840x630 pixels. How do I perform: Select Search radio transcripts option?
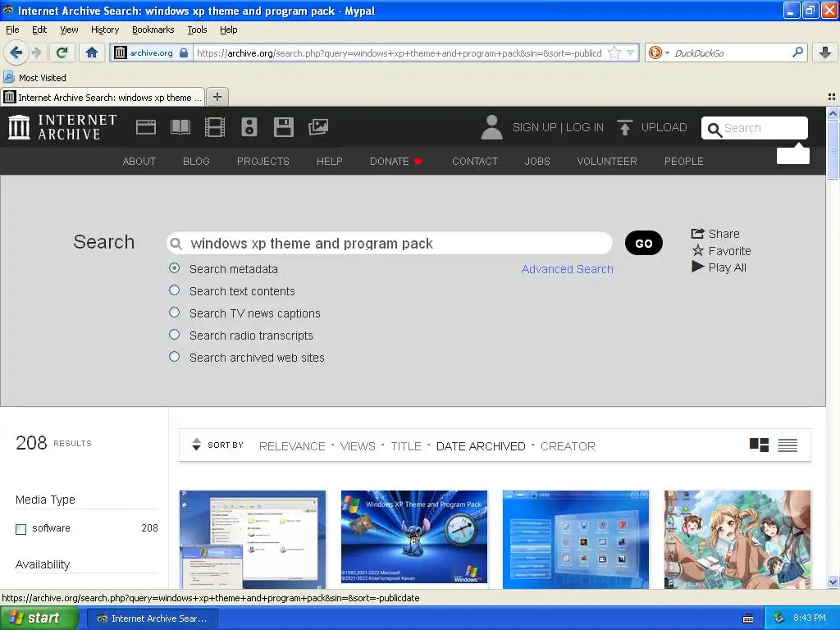click(174, 335)
